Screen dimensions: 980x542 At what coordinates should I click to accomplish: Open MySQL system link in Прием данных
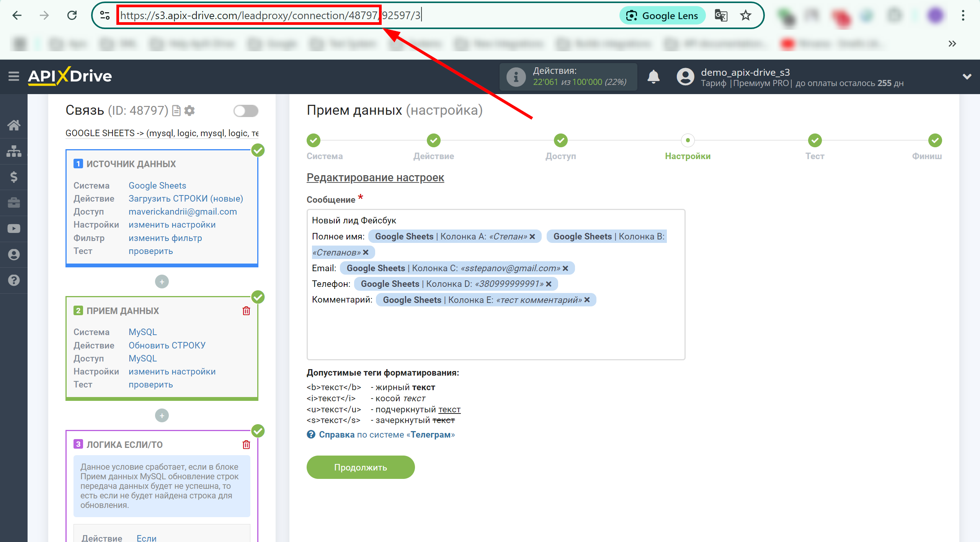[143, 332]
